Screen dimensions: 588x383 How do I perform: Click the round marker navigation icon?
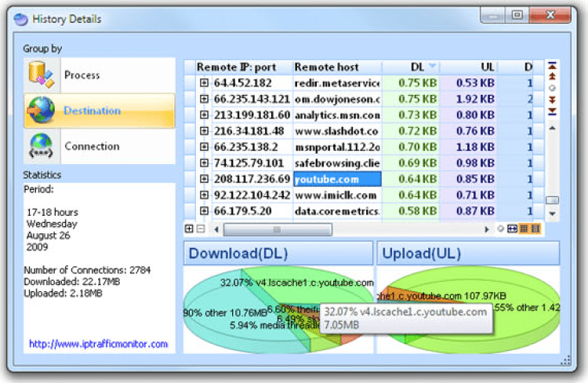point(552,88)
